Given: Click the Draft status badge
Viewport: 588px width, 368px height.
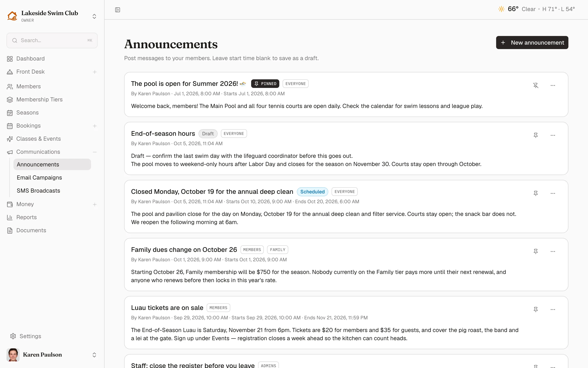Looking at the screenshot, I should coord(208,134).
